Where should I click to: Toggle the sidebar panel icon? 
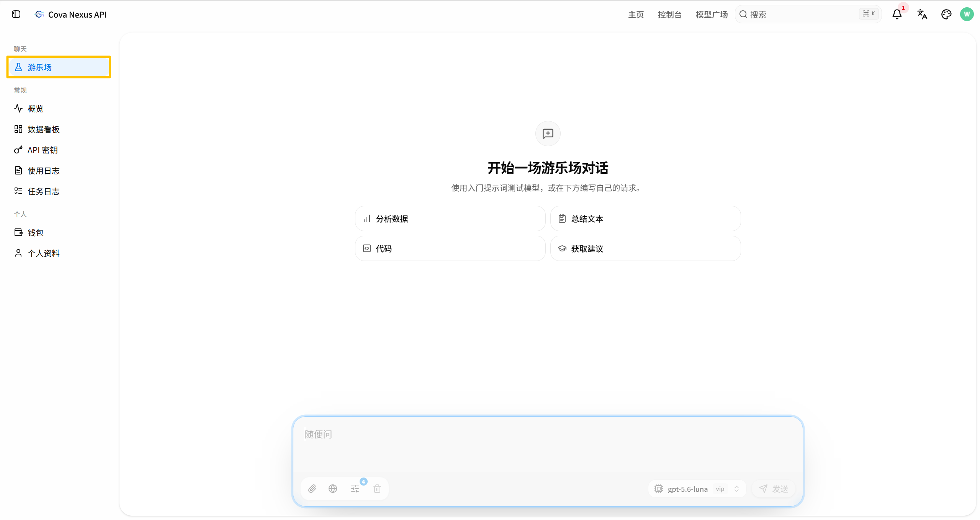(16, 14)
